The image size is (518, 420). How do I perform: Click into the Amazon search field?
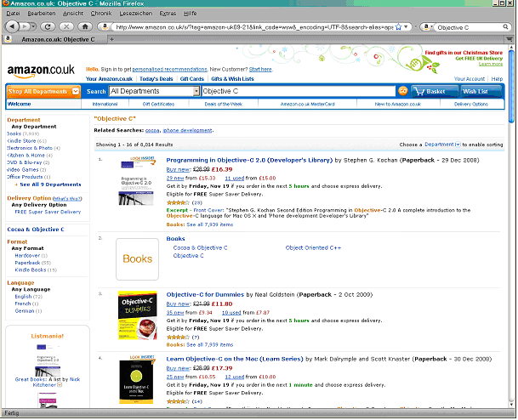pos(299,91)
